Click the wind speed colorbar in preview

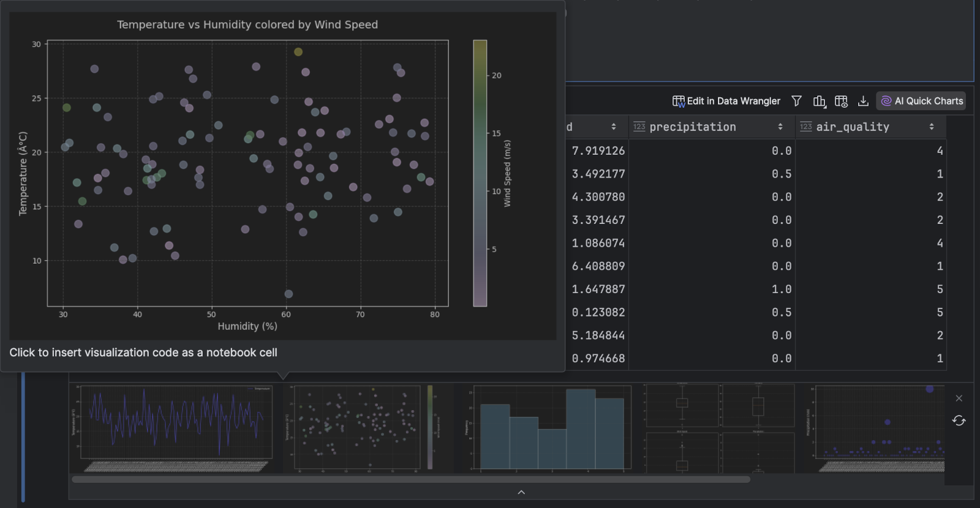(480, 173)
